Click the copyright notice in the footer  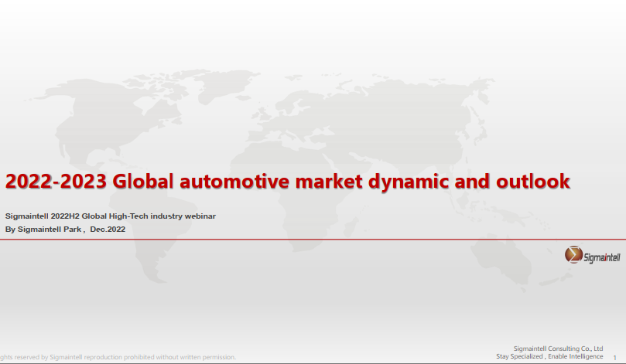click(118, 357)
